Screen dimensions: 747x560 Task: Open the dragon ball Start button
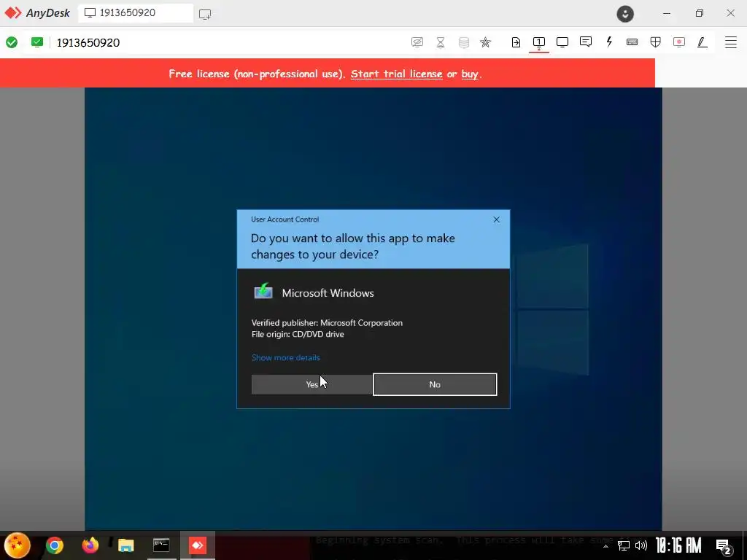18,545
